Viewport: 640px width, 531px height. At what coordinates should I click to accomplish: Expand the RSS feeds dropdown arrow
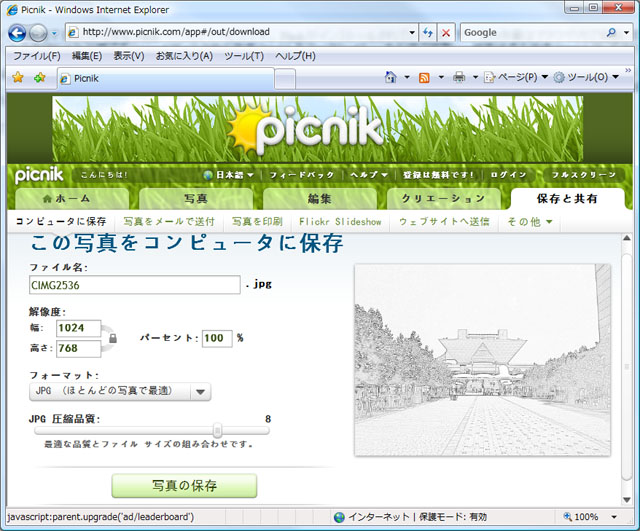[441, 77]
